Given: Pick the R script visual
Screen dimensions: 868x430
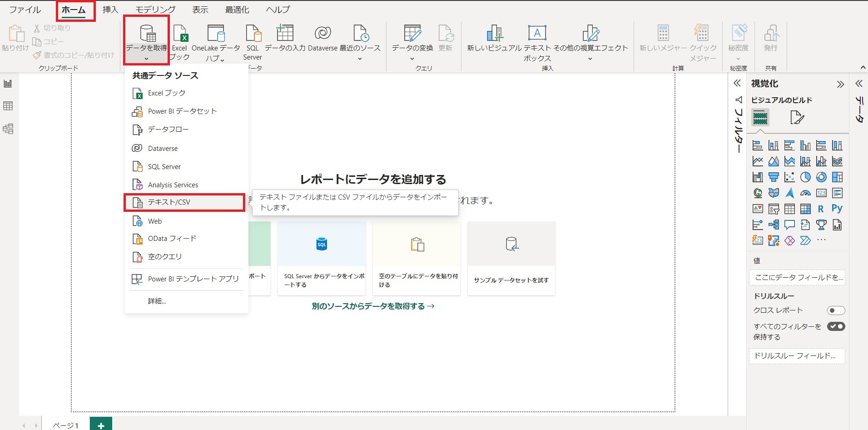Looking at the screenshot, I should (821, 209).
